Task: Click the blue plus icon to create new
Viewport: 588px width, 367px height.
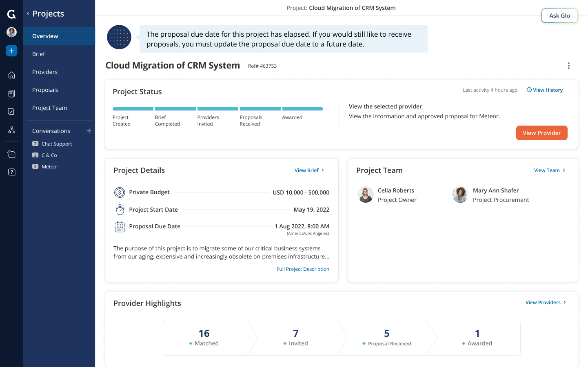Action: [x=11, y=51]
